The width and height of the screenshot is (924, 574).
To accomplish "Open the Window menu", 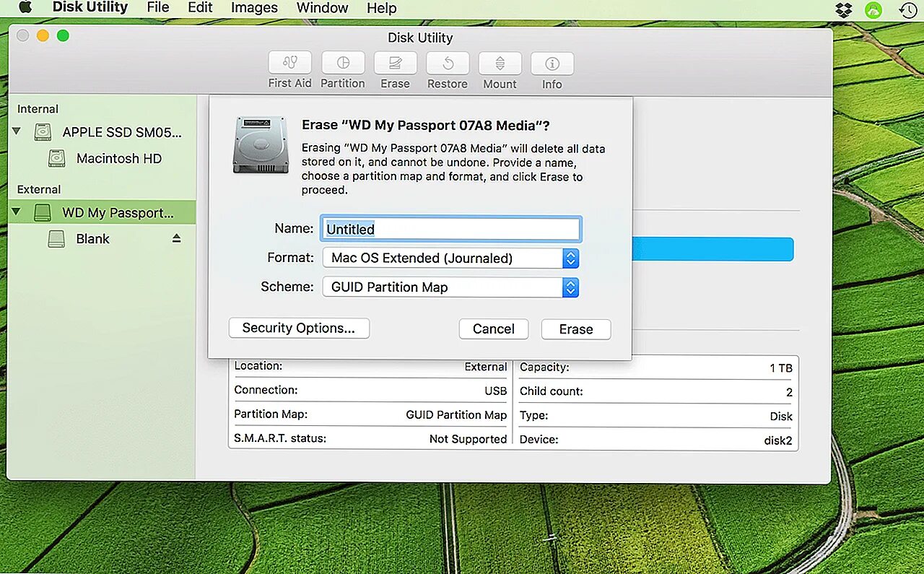I will tap(323, 8).
